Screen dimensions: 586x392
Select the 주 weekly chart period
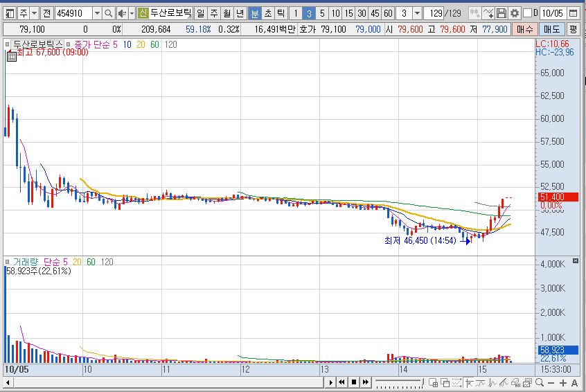click(x=214, y=14)
